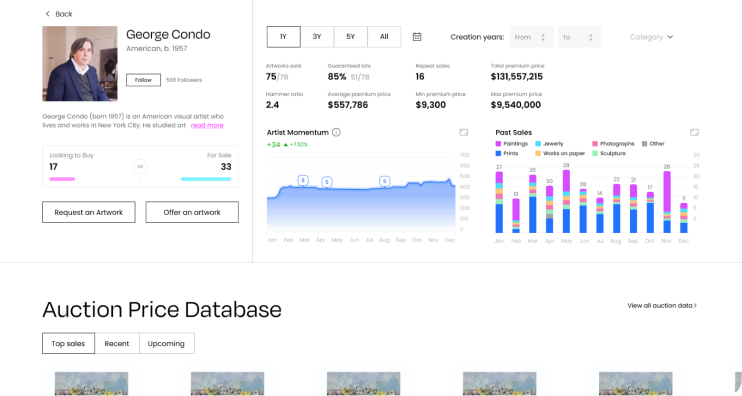Toggle Paintings legend swatch
Screen dimensions: 742x396
(x=498, y=144)
